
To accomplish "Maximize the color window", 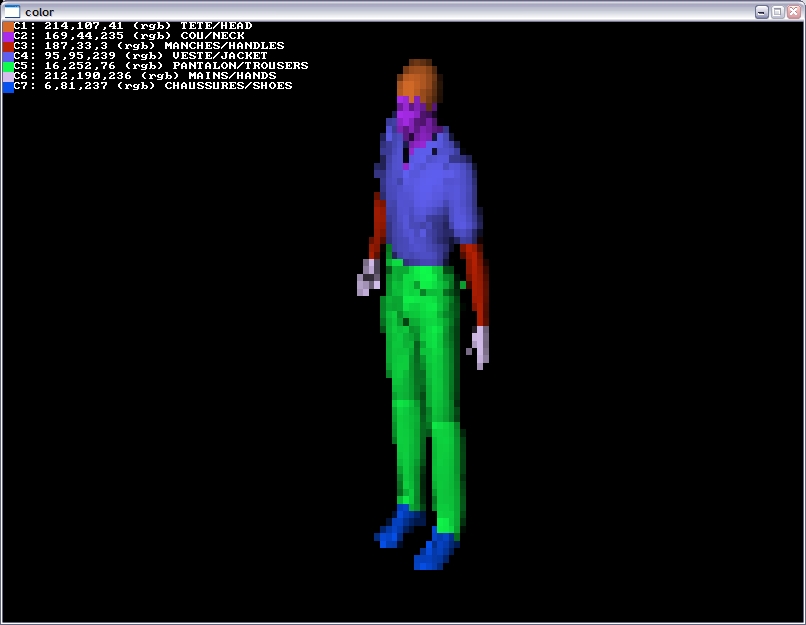I will (x=777, y=11).
